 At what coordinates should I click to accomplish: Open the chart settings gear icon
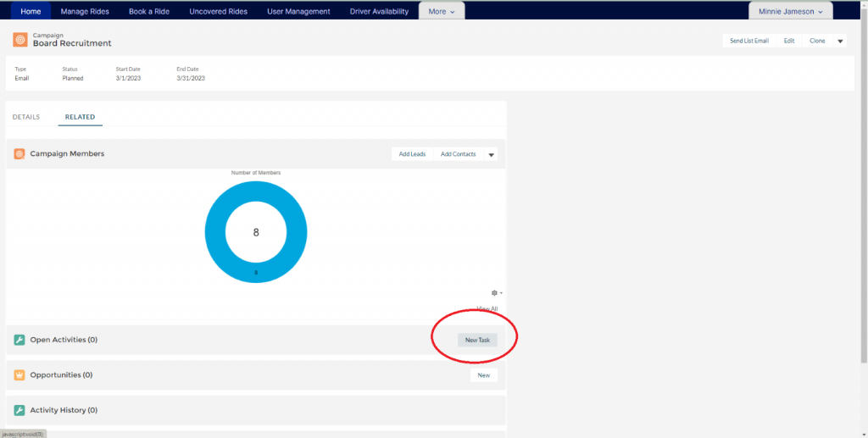[496, 293]
